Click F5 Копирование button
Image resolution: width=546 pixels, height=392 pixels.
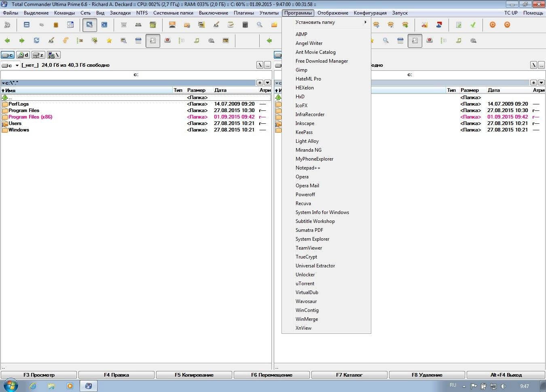pos(194,375)
